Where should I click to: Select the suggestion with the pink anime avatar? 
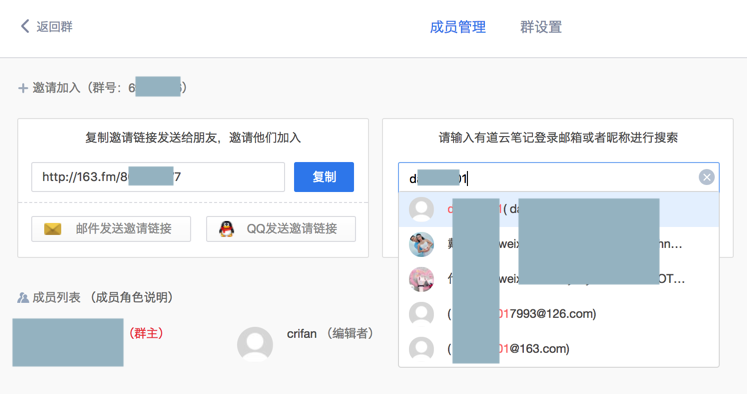click(559, 279)
